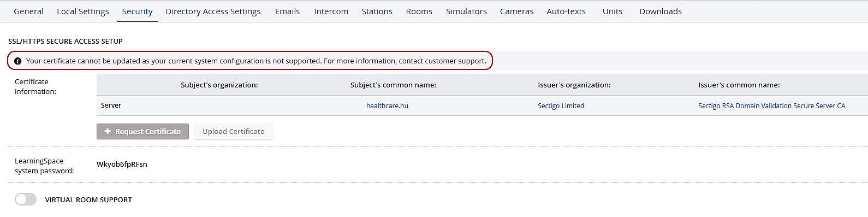
Task: Open the Rooms tab
Action: [419, 11]
